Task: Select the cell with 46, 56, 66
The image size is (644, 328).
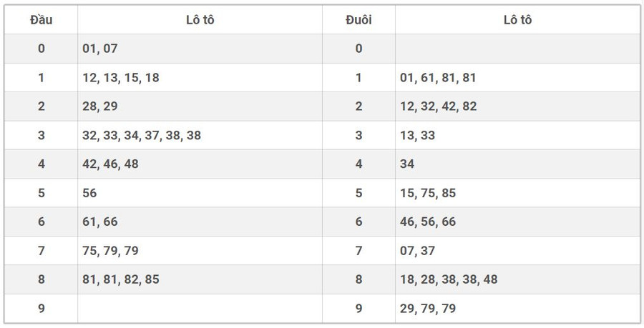Action: point(428,222)
